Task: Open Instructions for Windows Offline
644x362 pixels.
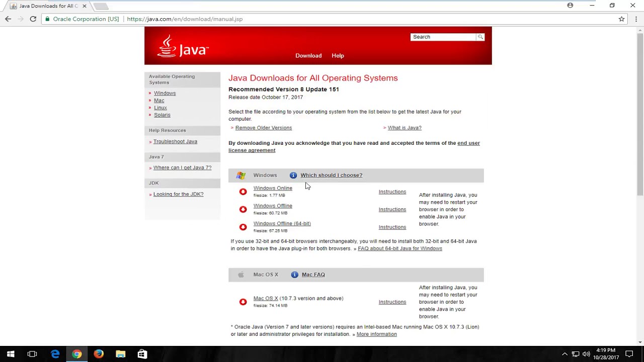Action: coord(392,209)
